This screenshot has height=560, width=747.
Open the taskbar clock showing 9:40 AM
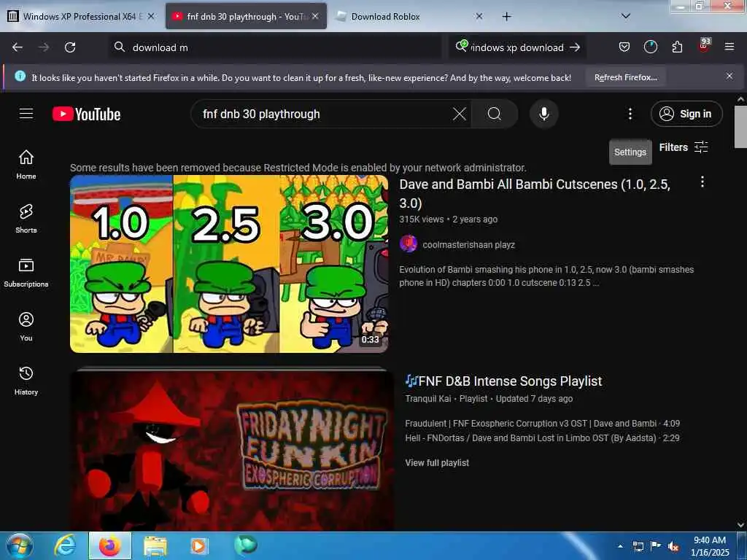click(709, 546)
